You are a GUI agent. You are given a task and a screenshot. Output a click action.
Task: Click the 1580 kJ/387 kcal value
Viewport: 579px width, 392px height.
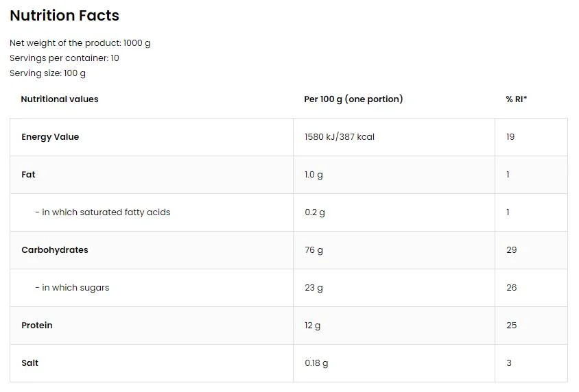point(340,137)
